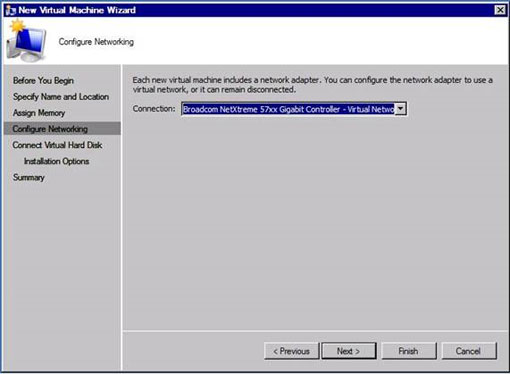Select the Configure Networking step
This screenshot has width=510, height=374.
[x=62, y=129]
